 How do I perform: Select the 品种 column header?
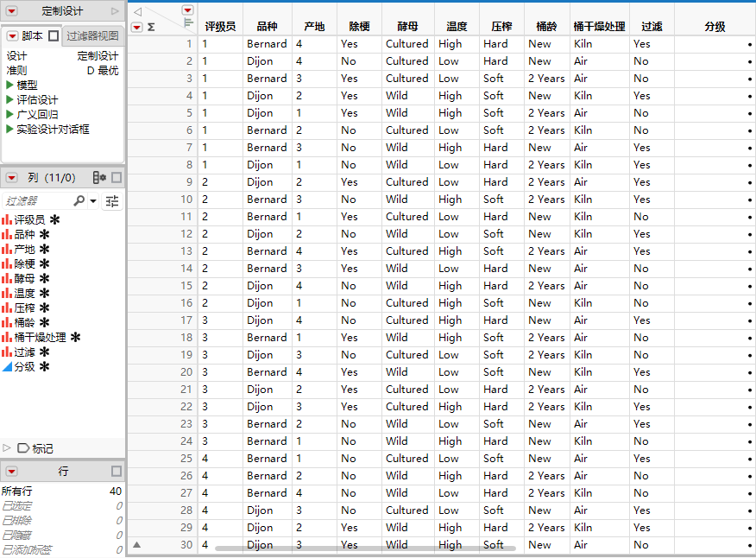268,27
